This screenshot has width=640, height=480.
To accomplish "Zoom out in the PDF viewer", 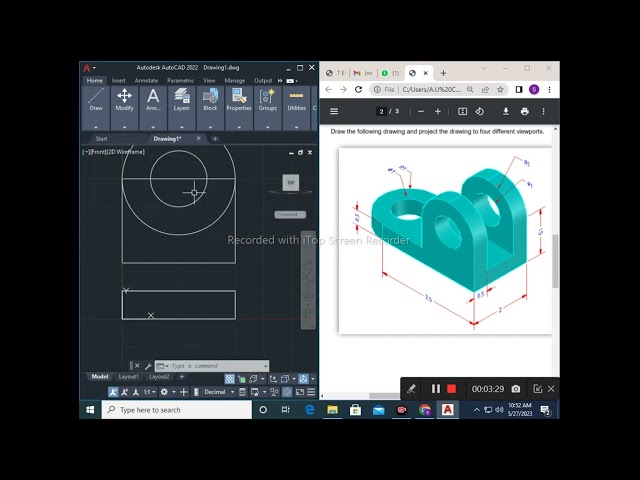I will pos(421,111).
